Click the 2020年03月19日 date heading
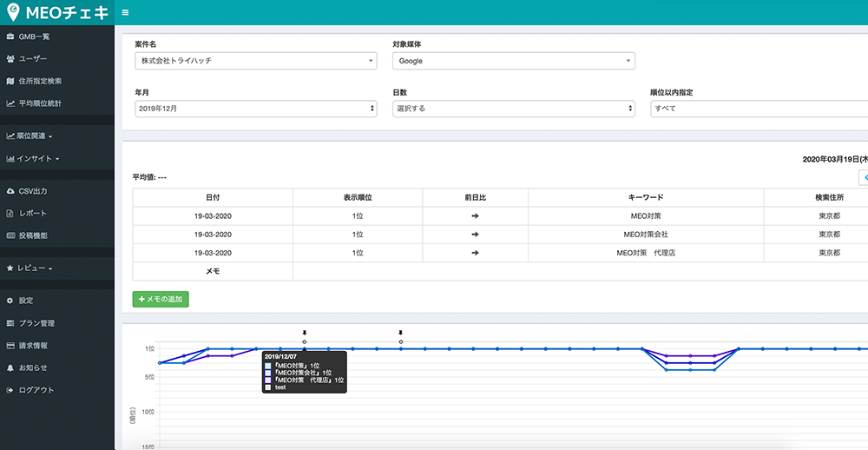 835,159
